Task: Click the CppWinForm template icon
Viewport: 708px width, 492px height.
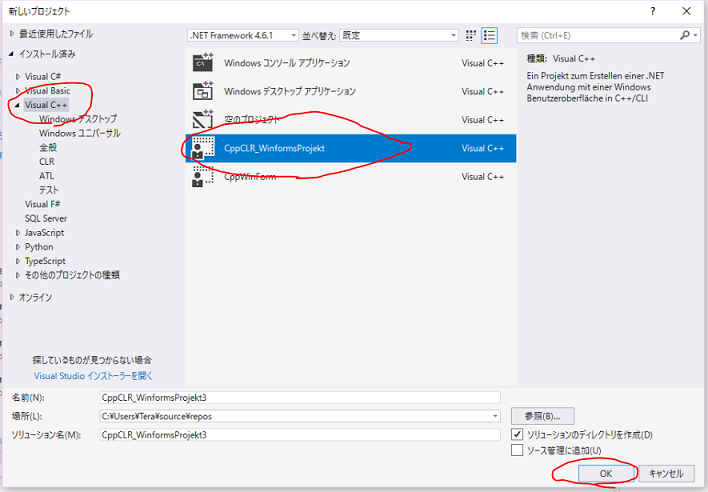Action: [x=203, y=177]
